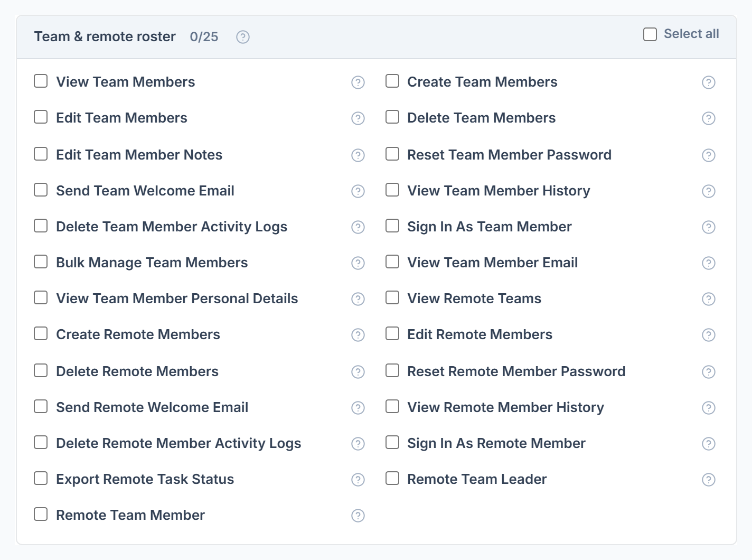Tick the Delete Team Members checkbox
752x560 pixels.
coord(392,117)
